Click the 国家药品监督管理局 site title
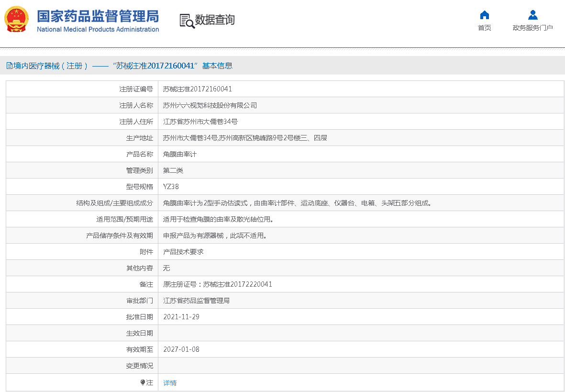The image size is (565, 392). click(x=98, y=16)
